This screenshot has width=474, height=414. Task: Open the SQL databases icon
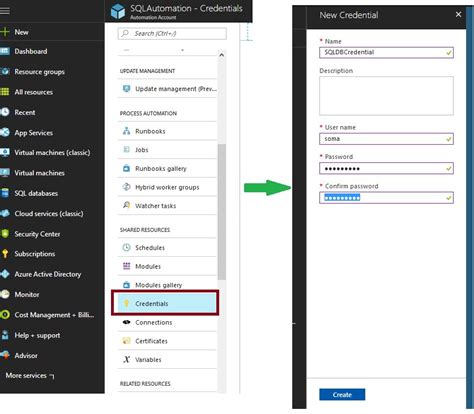(x=5, y=193)
